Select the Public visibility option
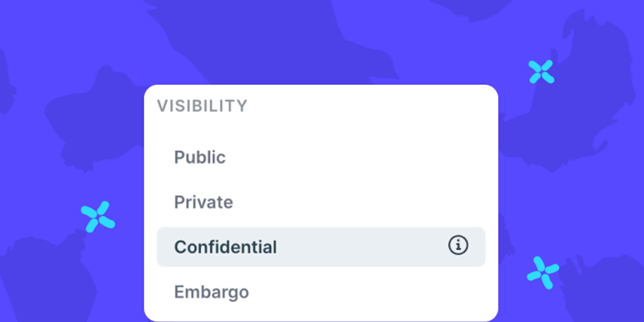This screenshot has width=644, height=322. (x=321, y=157)
